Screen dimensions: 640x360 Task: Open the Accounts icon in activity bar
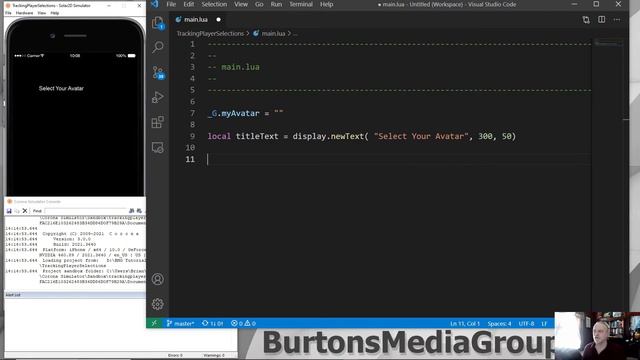pyautogui.click(x=158, y=279)
